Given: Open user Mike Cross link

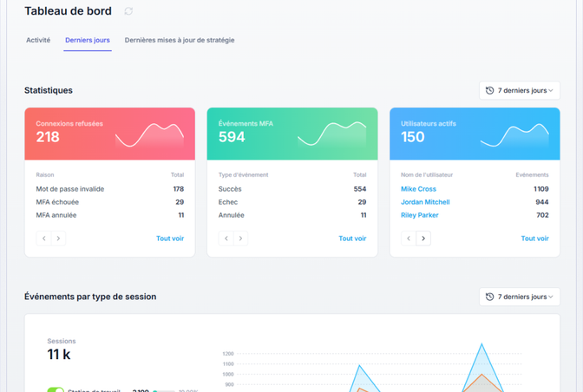Looking at the screenshot, I should pyautogui.click(x=418, y=189).
